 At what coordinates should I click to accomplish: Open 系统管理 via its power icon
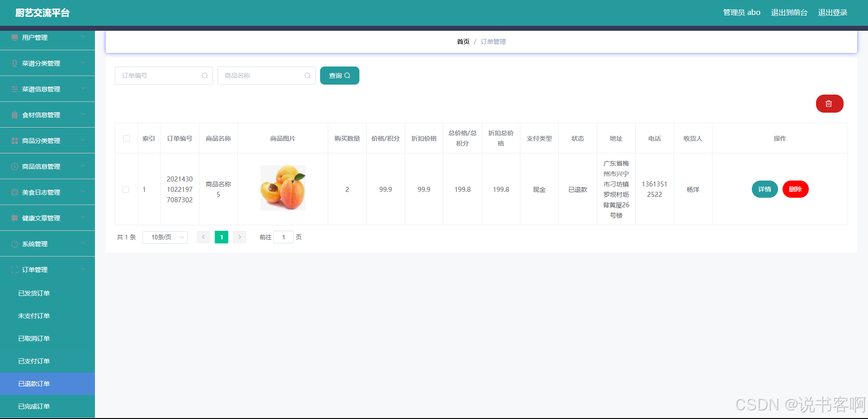click(x=14, y=243)
